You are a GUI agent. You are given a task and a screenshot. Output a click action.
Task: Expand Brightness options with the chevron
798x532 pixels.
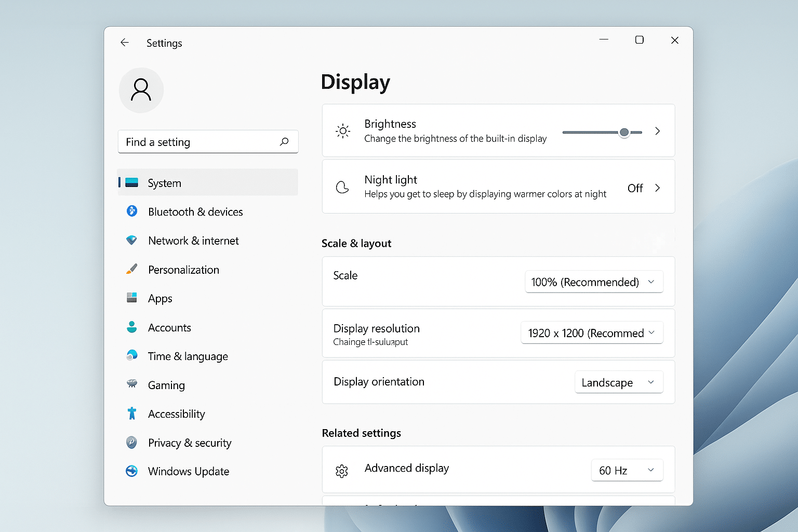click(x=658, y=131)
